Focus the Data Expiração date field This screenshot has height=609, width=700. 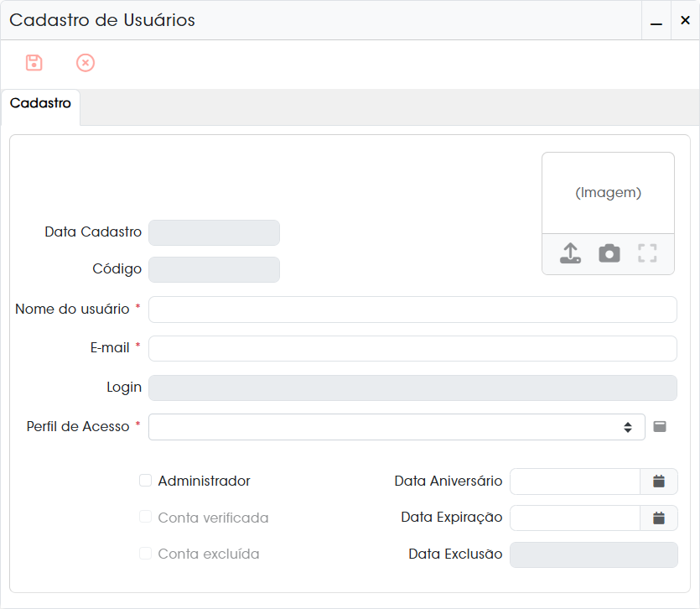click(575, 518)
